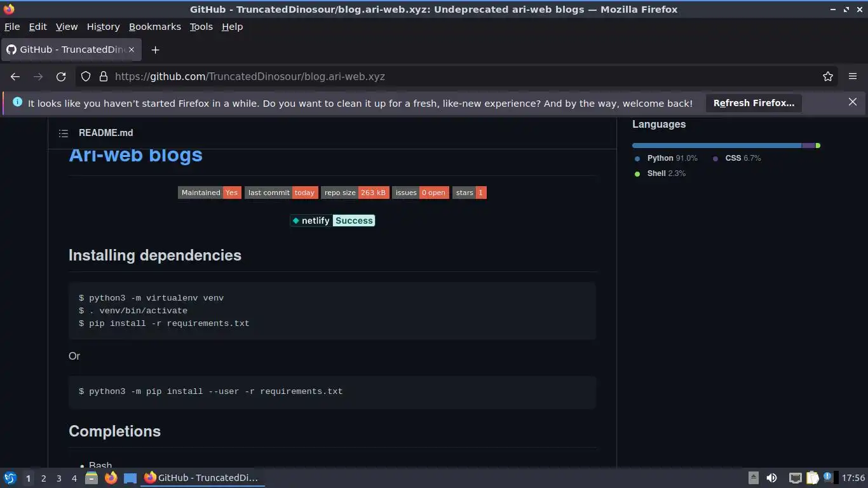Open a new tab with plus icon

point(155,50)
